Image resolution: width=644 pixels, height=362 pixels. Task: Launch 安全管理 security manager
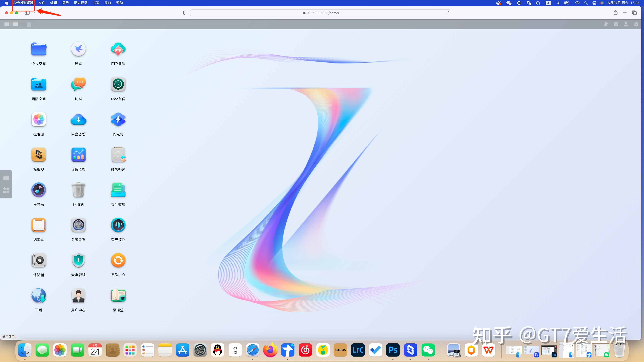pos(78,260)
